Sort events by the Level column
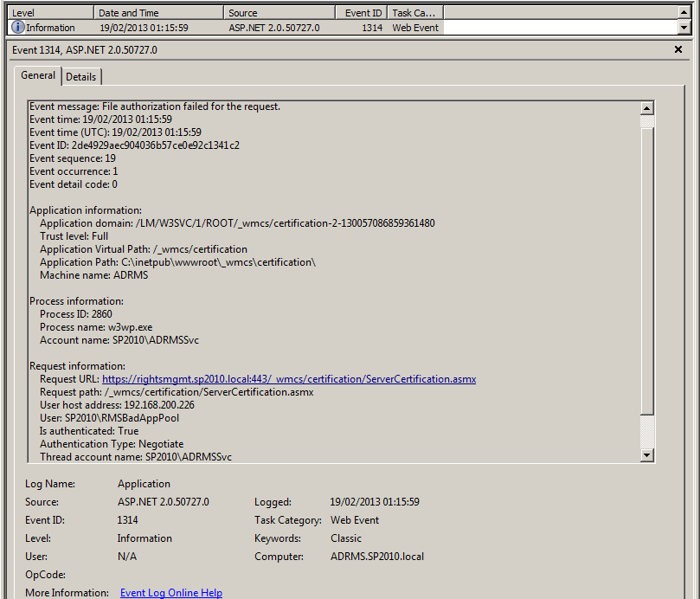 click(x=49, y=11)
